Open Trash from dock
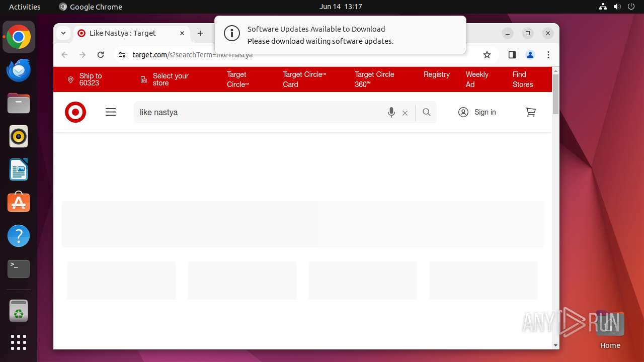The height and width of the screenshot is (362, 644). (x=19, y=311)
